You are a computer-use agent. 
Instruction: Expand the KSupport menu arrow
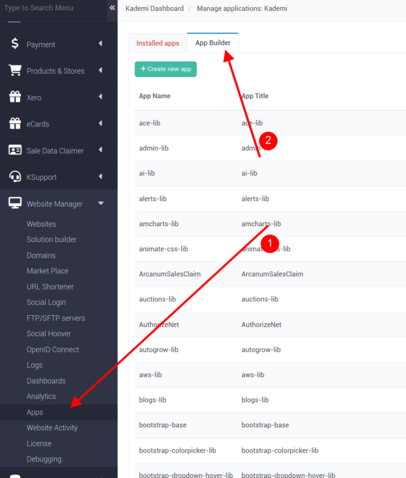100,176
